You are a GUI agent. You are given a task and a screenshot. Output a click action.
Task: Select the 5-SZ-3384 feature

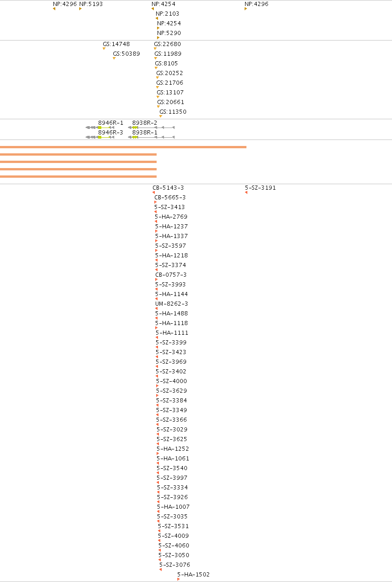(171, 401)
